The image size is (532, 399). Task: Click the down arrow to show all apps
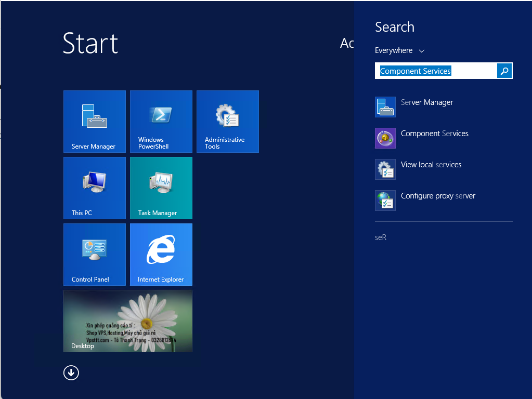(71, 373)
